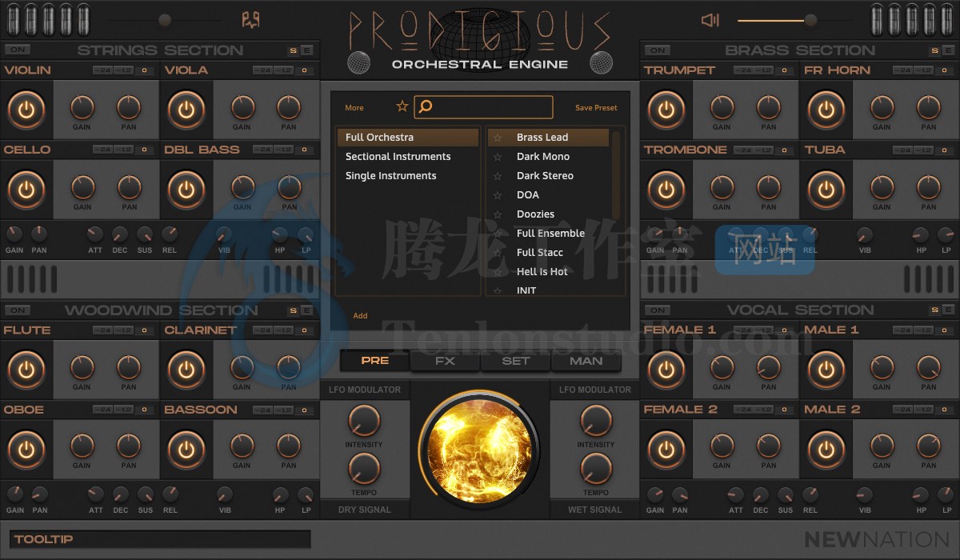Toggle the Viola power button
This screenshot has height=560, width=960.
[x=186, y=110]
